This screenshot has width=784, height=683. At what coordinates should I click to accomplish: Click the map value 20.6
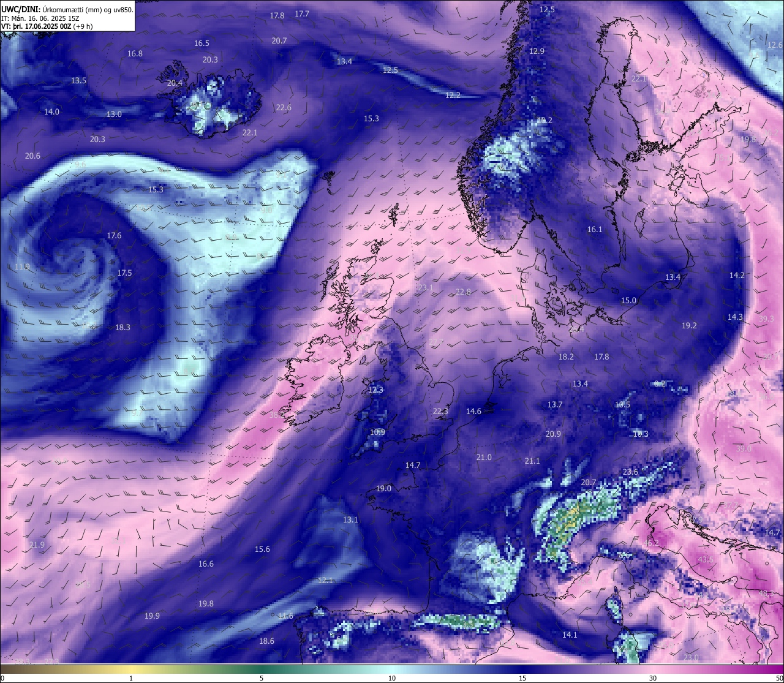click(x=32, y=156)
